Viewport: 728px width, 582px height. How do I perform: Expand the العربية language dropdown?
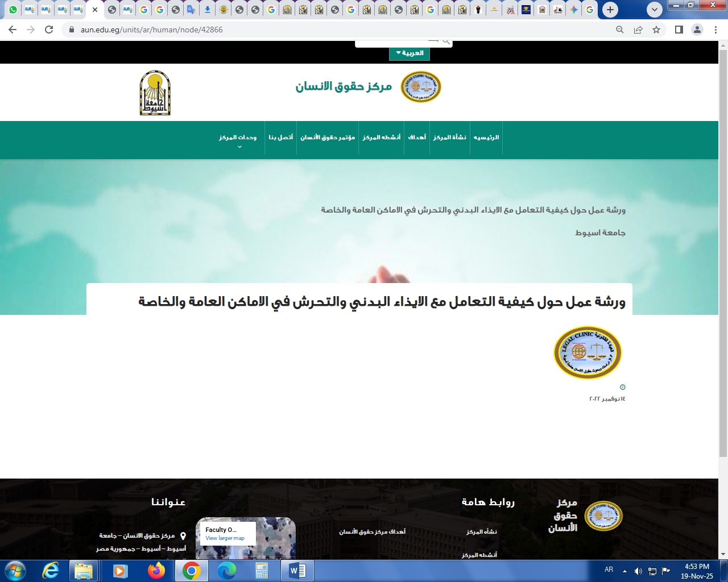(x=409, y=53)
